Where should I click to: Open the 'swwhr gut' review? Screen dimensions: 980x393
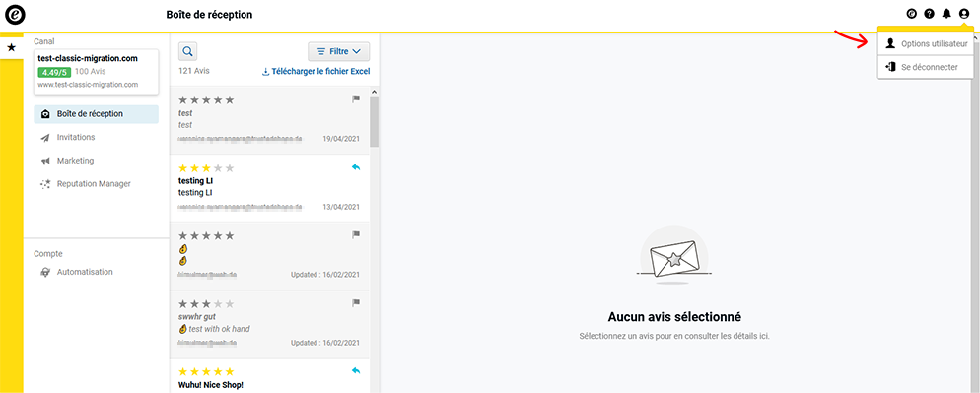[270, 324]
